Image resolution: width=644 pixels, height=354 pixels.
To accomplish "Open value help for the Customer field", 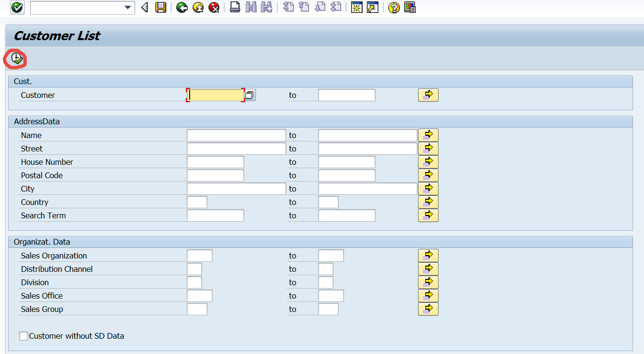I will pos(249,95).
